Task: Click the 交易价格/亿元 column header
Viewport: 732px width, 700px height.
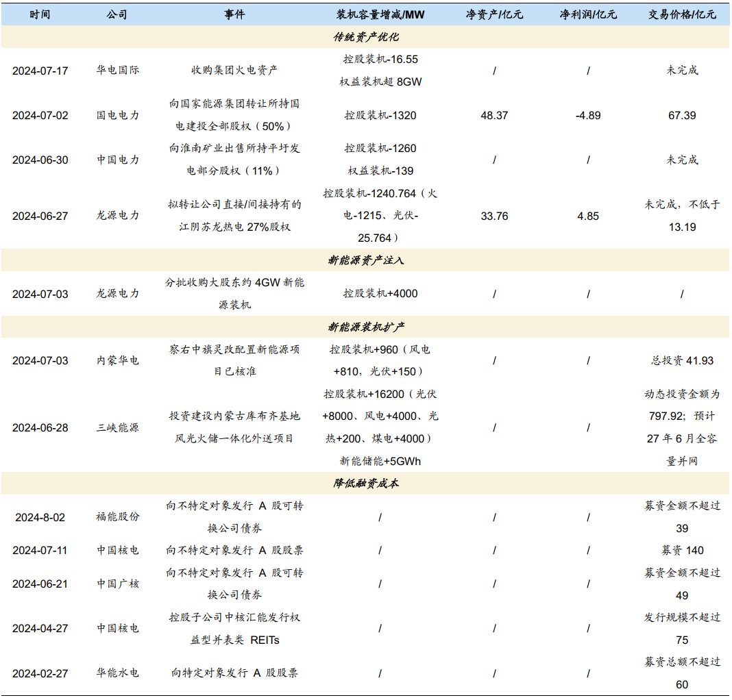Action: point(682,14)
